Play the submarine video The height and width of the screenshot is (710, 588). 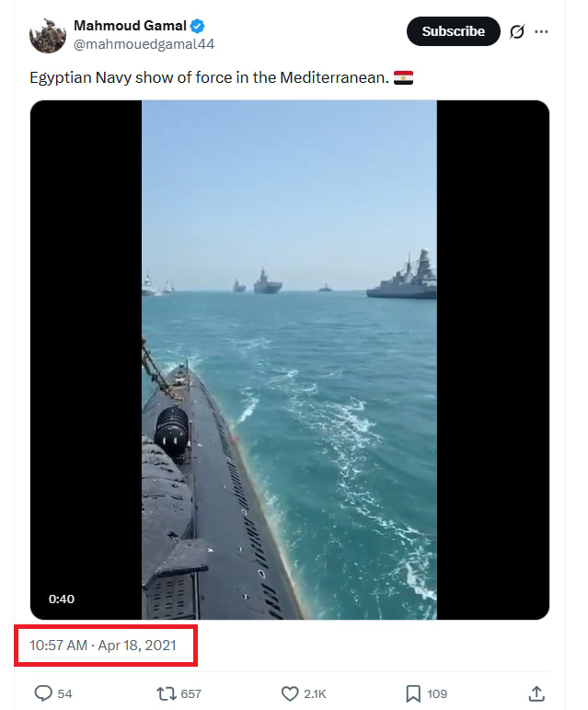click(x=290, y=360)
